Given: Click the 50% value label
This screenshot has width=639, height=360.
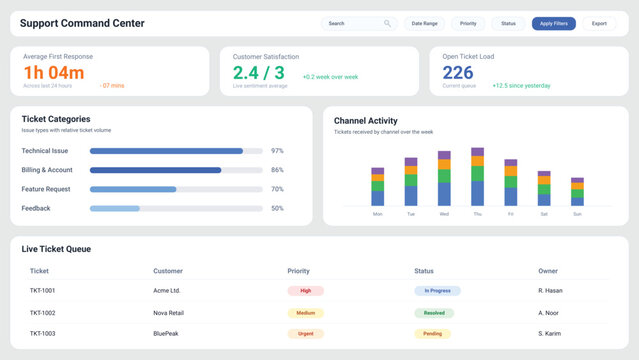Looking at the screenshot, I should click(277, 208).
